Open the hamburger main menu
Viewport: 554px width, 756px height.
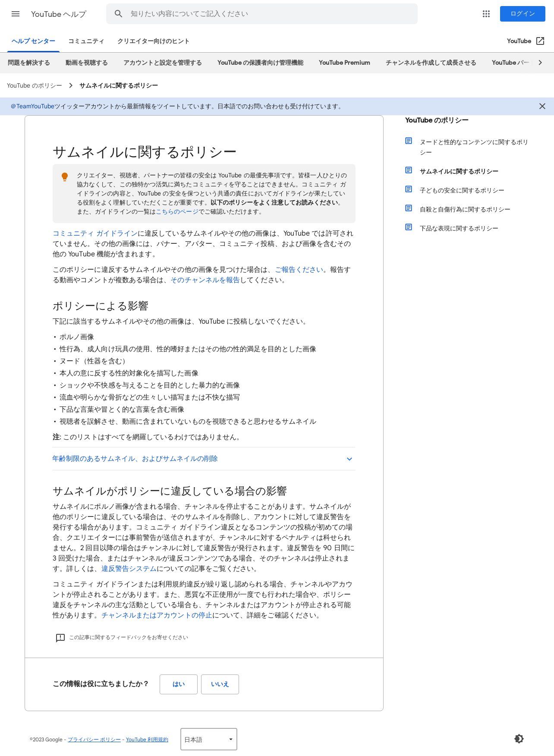16,14
